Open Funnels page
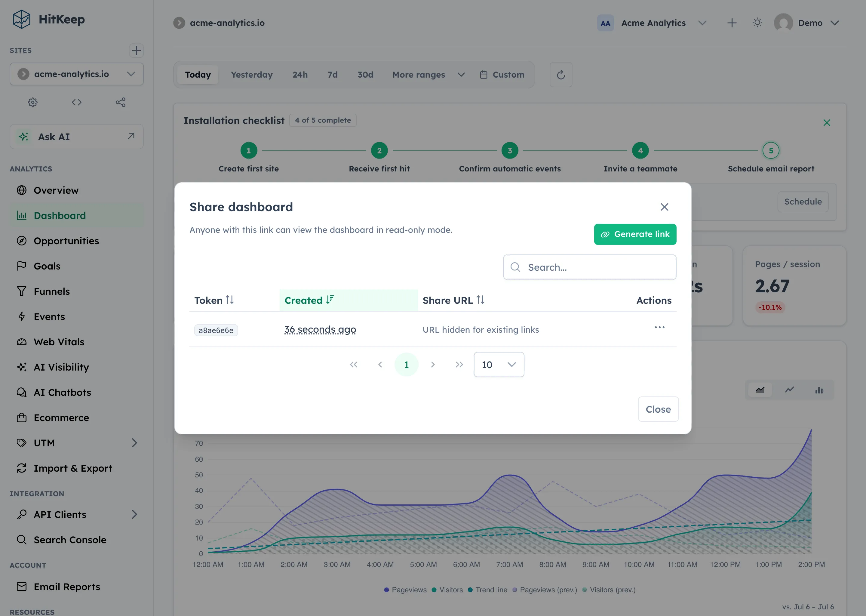This screenshot has height=616, width=866. pyautogui.click(x=77, y=291)
